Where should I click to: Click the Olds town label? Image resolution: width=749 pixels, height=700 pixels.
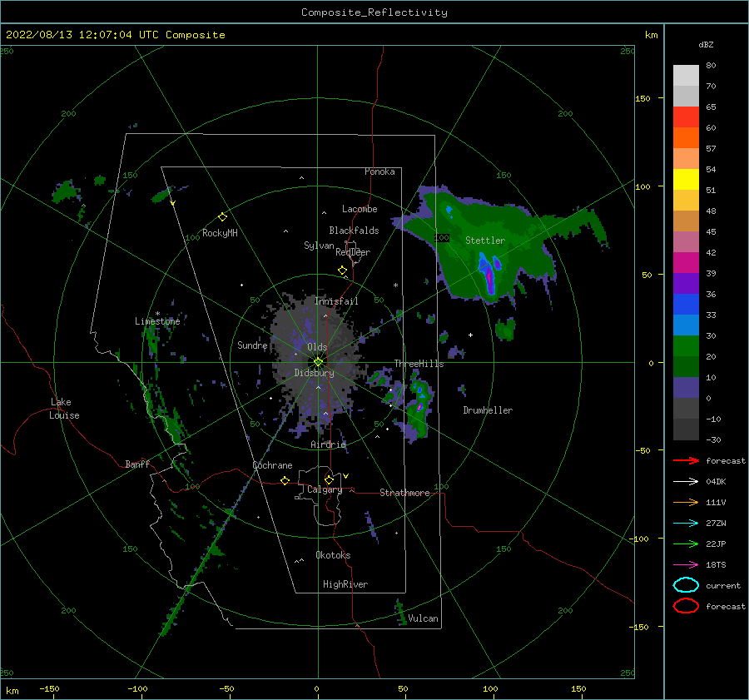[x=317, y=347]
